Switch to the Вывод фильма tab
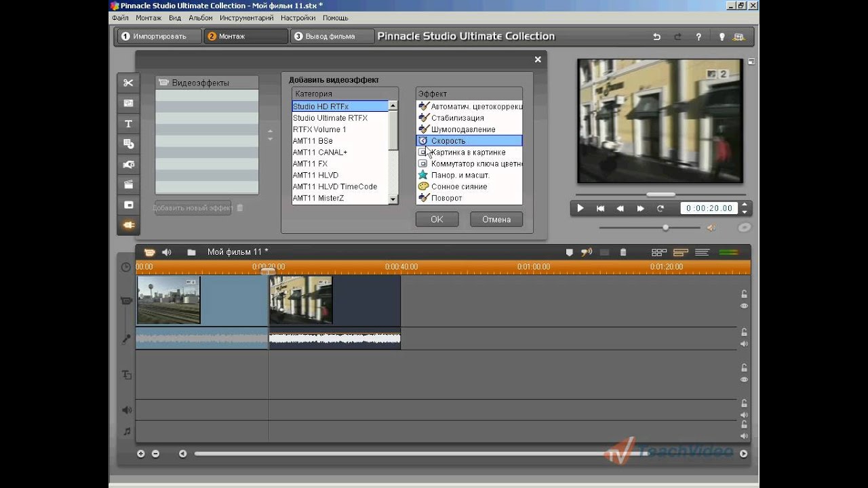Screen dimensions: 868x488 tap(332, 37)
